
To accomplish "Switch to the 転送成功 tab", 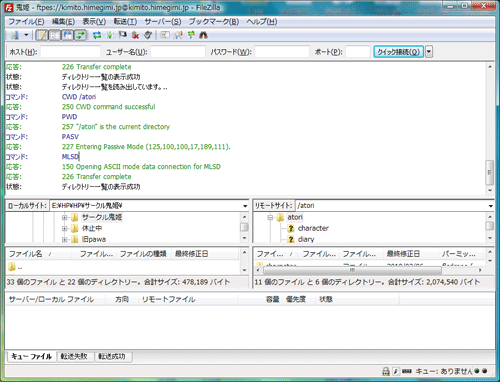I will 112,357.
